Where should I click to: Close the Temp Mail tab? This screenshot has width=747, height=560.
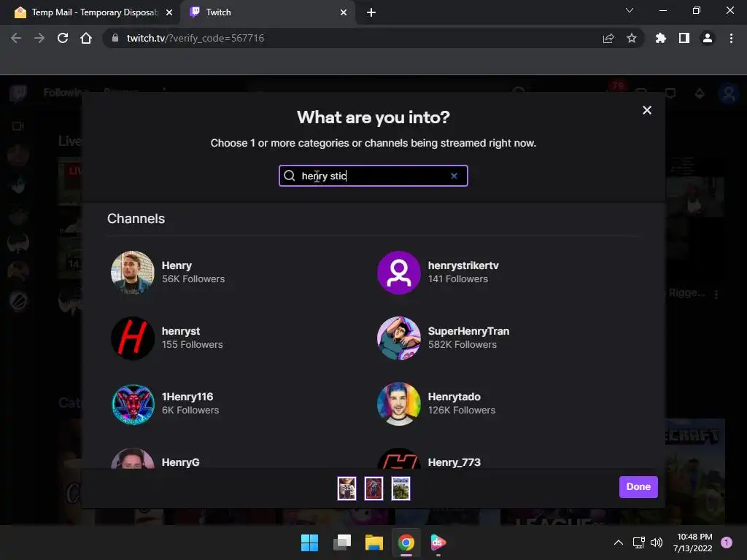tap(169, 12)
